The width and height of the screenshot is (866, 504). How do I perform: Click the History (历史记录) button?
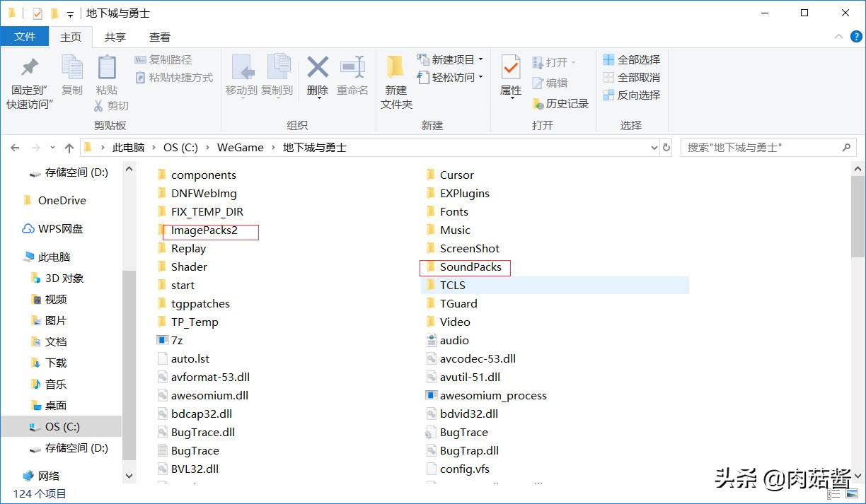(x=560, y=104)
